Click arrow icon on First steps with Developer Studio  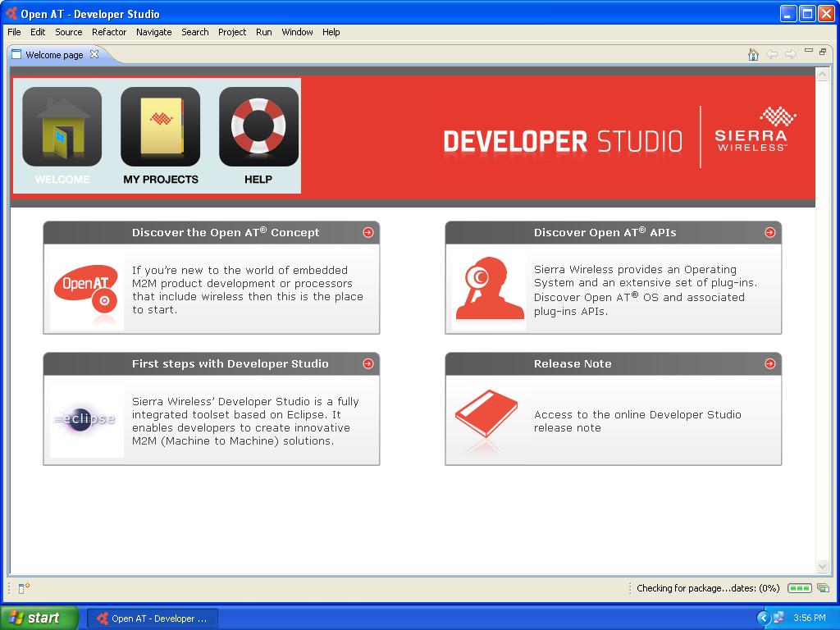click(368, 363)
